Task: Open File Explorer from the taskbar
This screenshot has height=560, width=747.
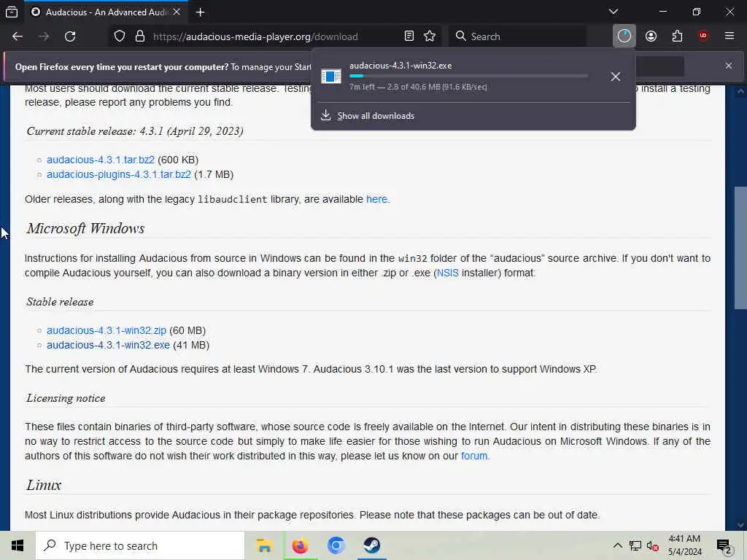Action: (264, 545)
